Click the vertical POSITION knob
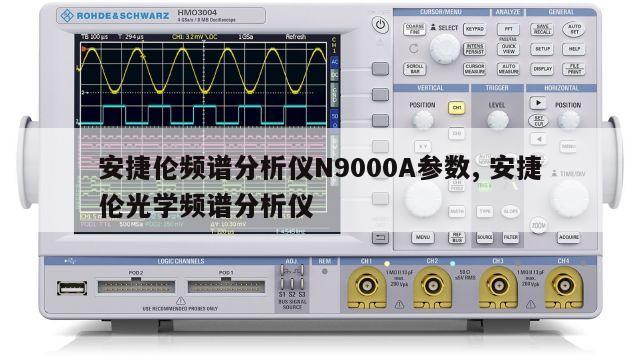 point(422,120)
